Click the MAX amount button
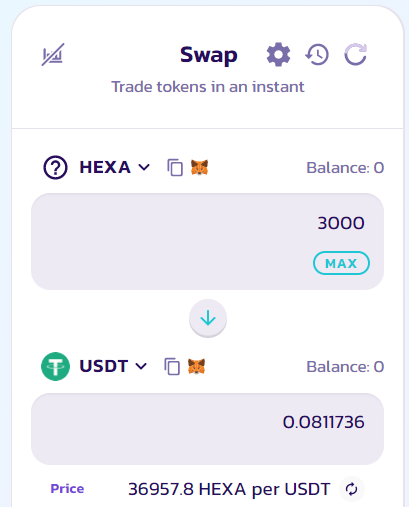This screenshot has height=507, width=409. 341,263
